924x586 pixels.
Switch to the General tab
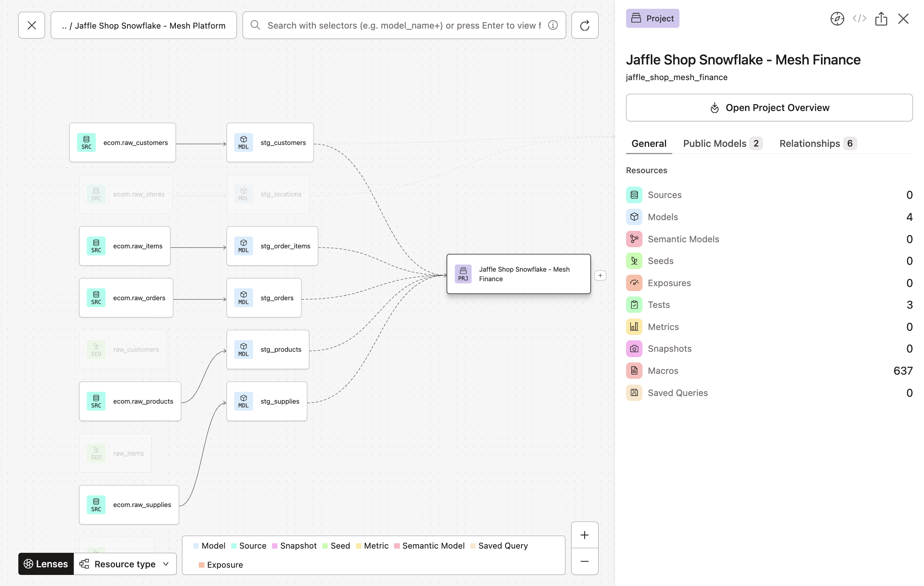click(649, 143)
